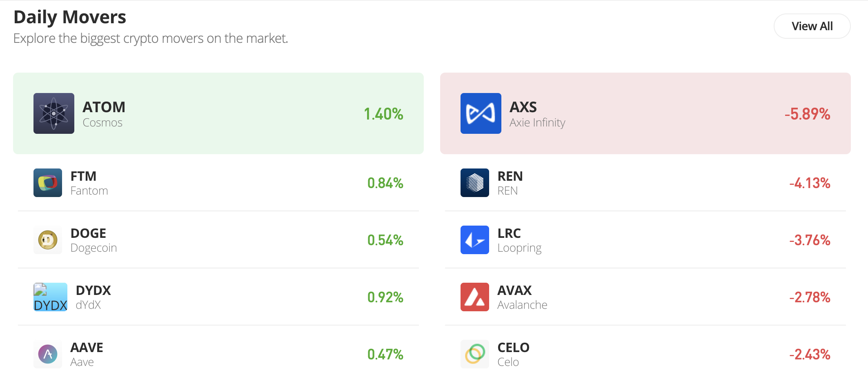Click DYDX's 0.92% change value
The height and width of the screenshot is (390, 868).
(385, 297)
